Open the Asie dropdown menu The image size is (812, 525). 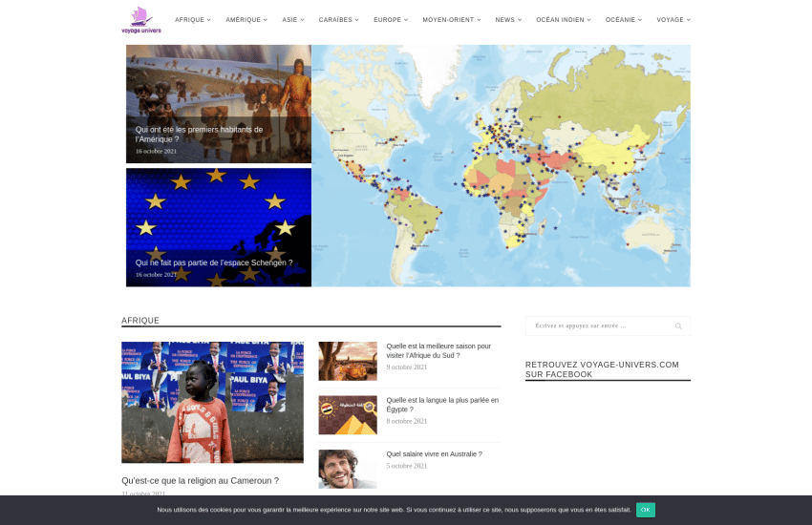click(292, 20)
